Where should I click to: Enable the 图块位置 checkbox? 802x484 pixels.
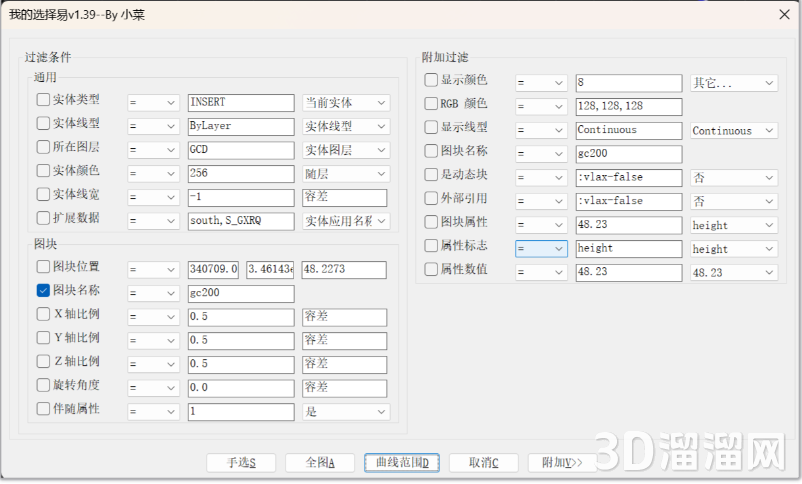[43, 267]
